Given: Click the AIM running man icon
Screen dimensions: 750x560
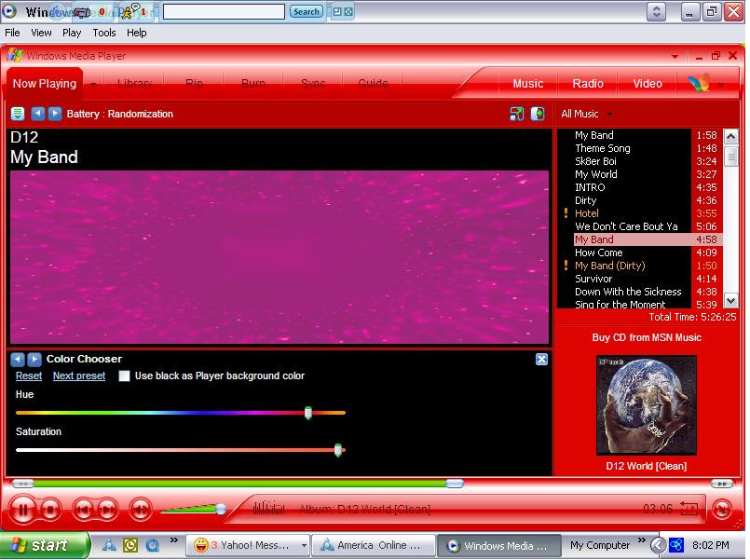Looking at the screenshot, I should [x=127, y=11].
